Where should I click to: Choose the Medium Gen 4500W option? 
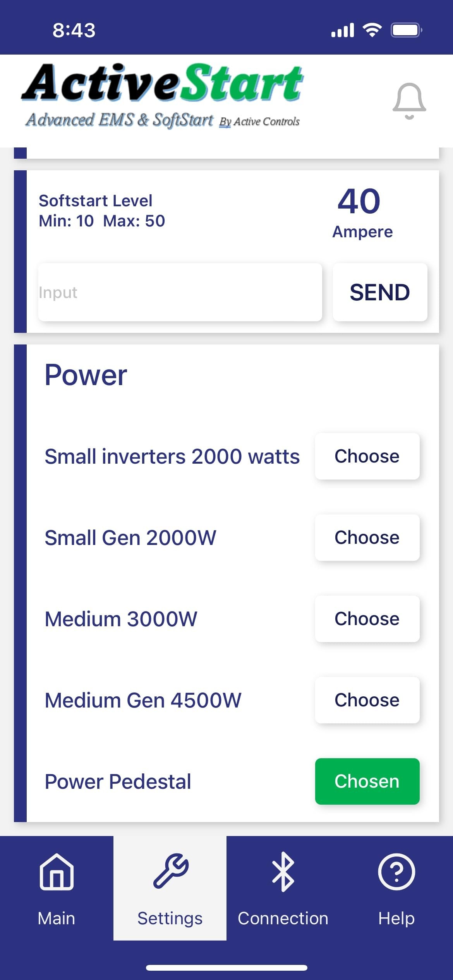(367, 700)
